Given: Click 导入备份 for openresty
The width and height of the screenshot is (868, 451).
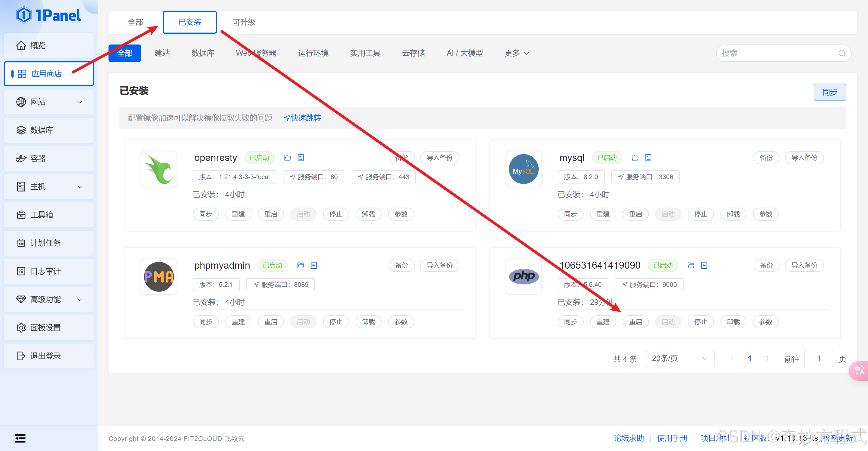Looking at the screenshot, I should click(439, 158).
